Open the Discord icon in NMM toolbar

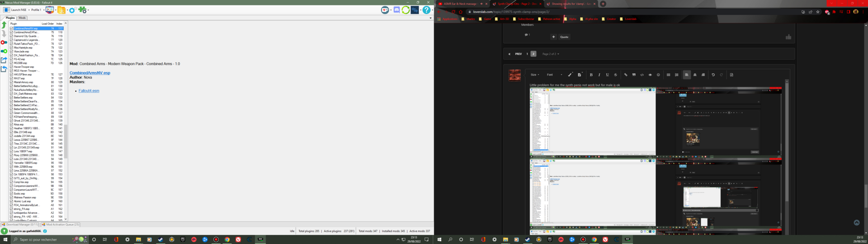coord(396,10)
